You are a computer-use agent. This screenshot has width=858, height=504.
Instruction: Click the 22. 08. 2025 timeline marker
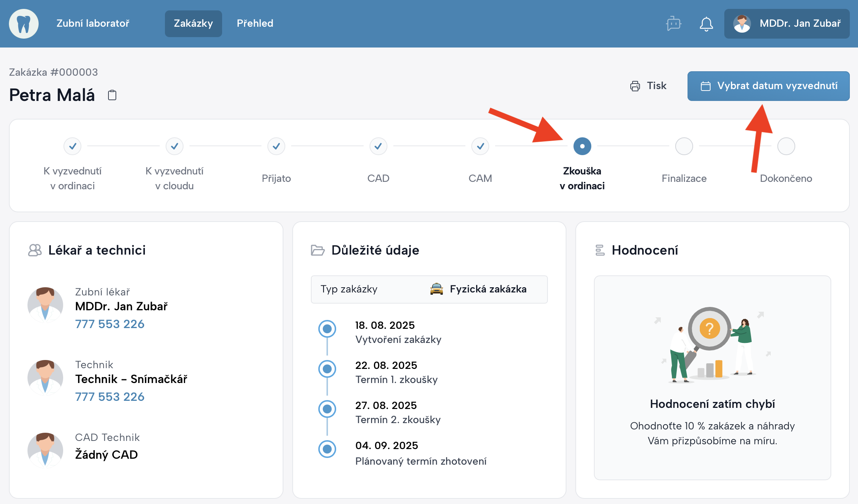pos(327,369)
